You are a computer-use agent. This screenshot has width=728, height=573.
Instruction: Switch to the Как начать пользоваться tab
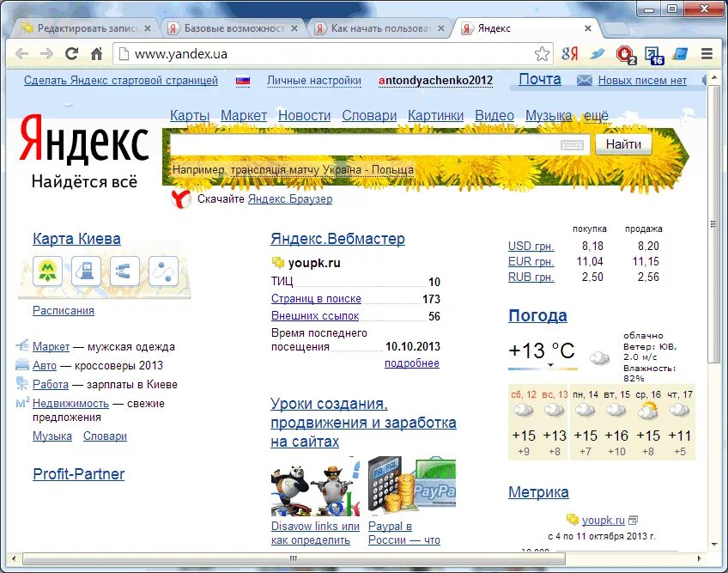click(377, 28)
